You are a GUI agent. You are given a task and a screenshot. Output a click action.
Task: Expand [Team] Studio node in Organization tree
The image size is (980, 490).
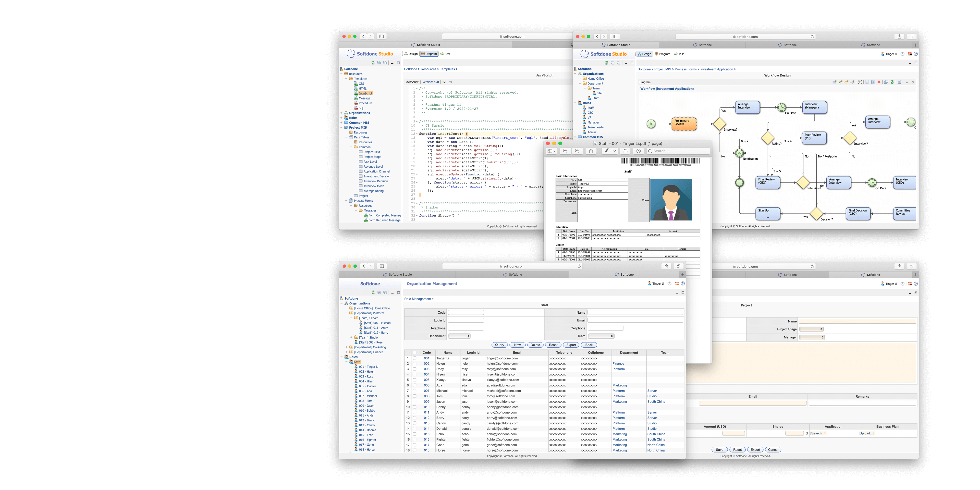351,337
